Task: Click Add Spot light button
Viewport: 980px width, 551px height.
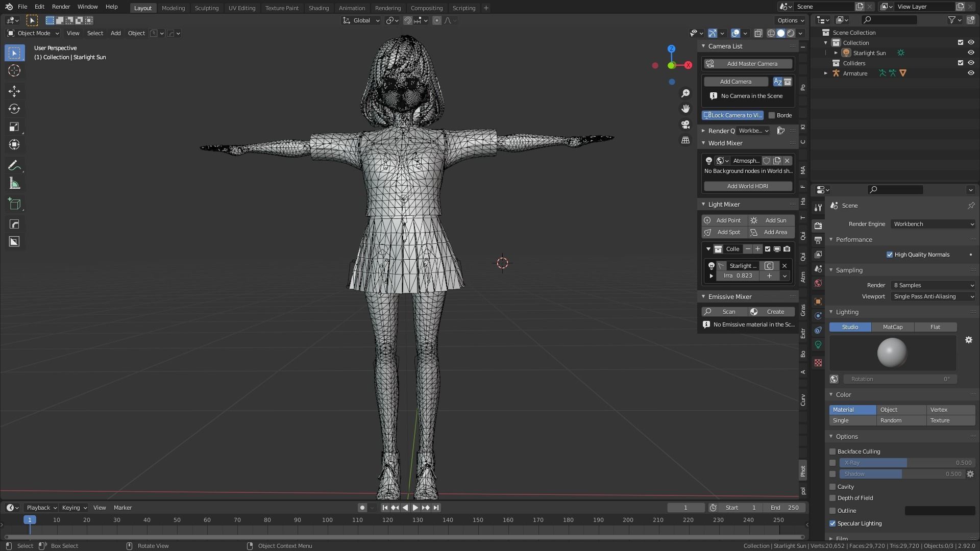Action: [724, 232]
